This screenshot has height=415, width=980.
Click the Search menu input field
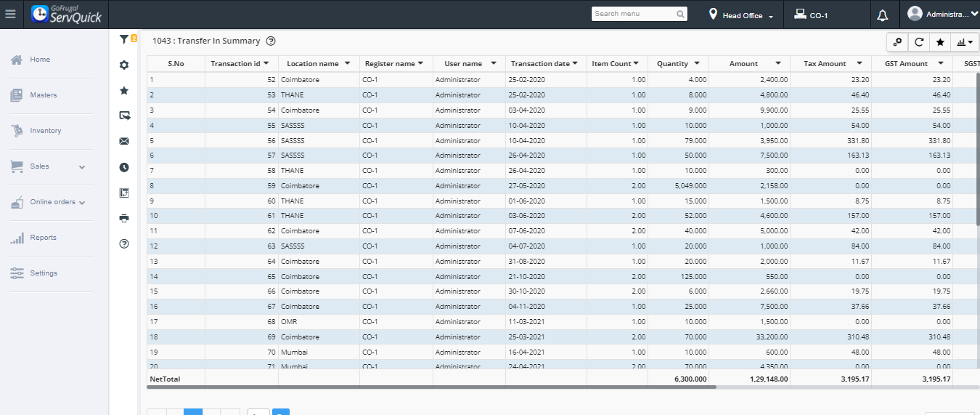coord(633,14)
